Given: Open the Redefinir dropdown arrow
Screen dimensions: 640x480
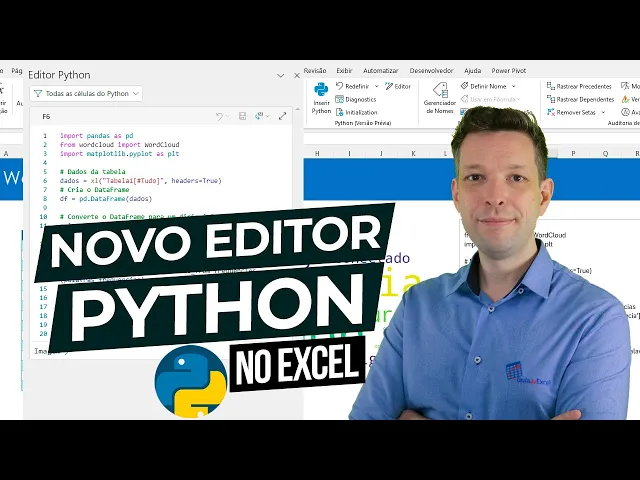Looking at the screenshot, I should pyautogui.click(x=376, y=86).
